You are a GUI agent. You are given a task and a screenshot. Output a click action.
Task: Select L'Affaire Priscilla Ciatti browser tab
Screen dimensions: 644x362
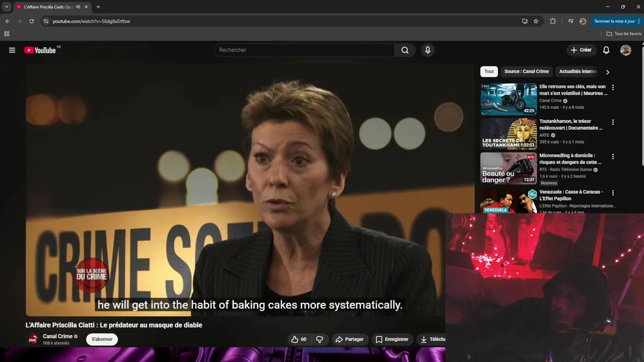(52, 7)
